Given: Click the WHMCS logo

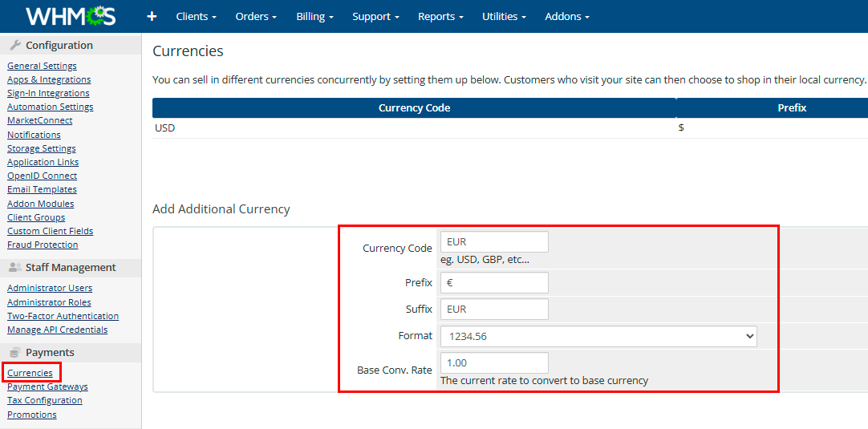Looking at the screenshot, I should pos(71,16).
